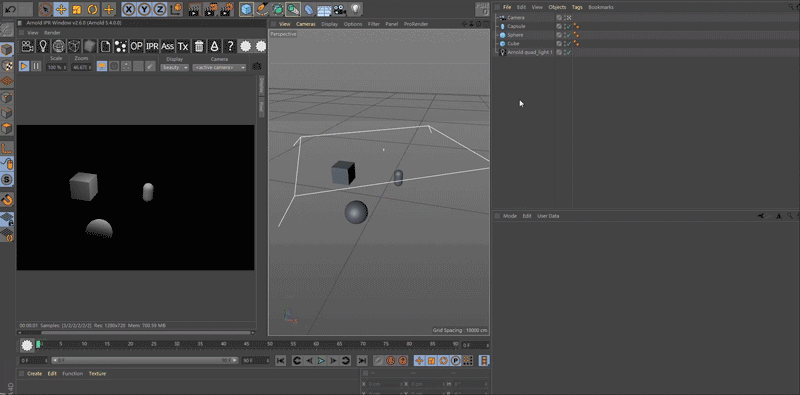800x395 pixels.
Task: Edit the IPR Zoom value field
Action: [x=82, y=67]
